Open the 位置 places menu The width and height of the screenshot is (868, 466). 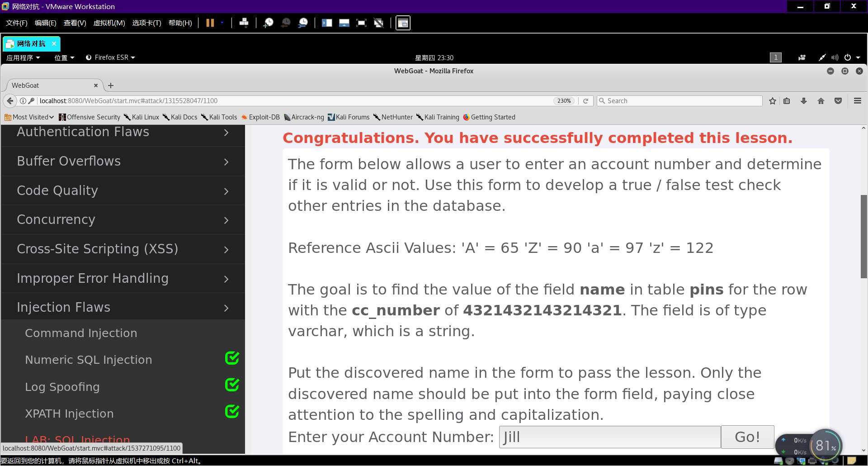[x=64, y=57]
